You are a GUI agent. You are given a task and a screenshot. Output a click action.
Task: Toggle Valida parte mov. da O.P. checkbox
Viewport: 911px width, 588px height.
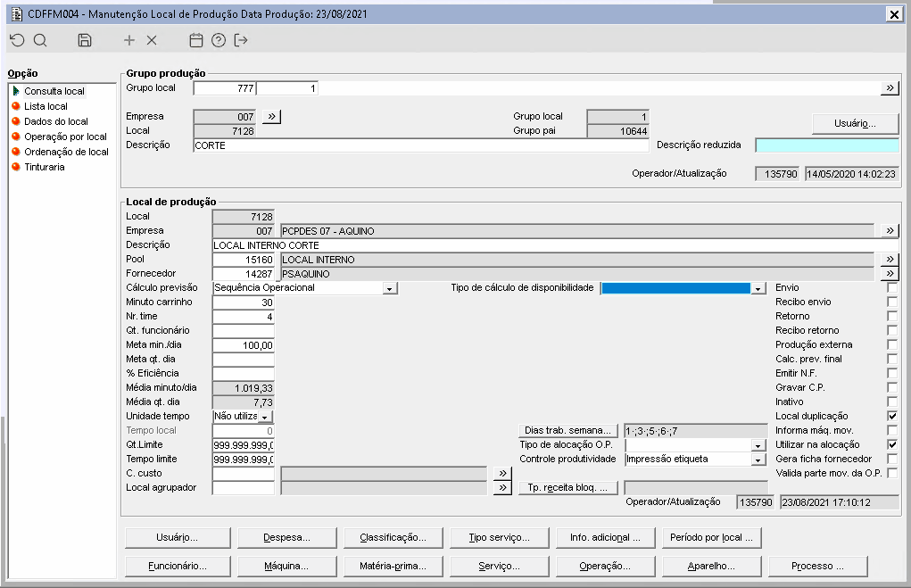(x=892, y=473)
